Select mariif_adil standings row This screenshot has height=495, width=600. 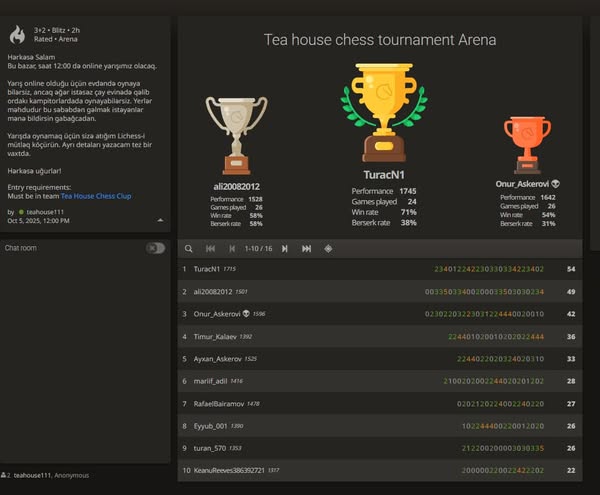point(380,381)
